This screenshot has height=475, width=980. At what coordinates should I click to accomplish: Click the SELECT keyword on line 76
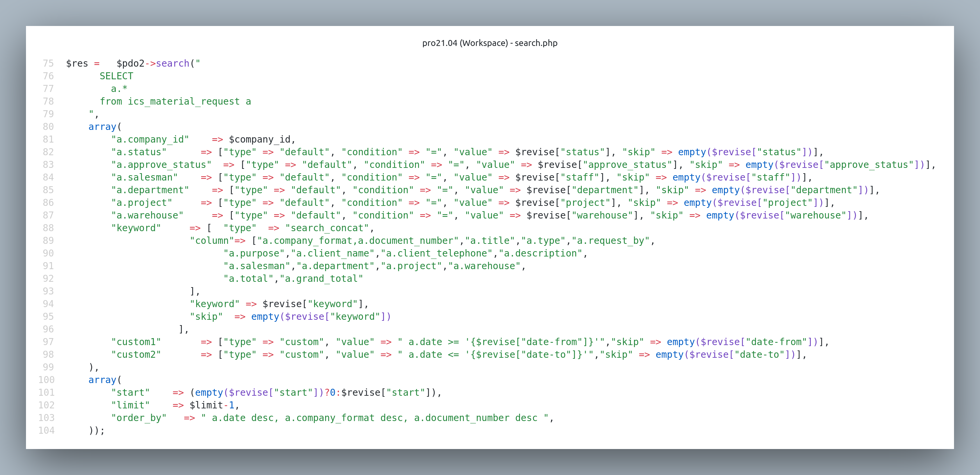[116, 76]
